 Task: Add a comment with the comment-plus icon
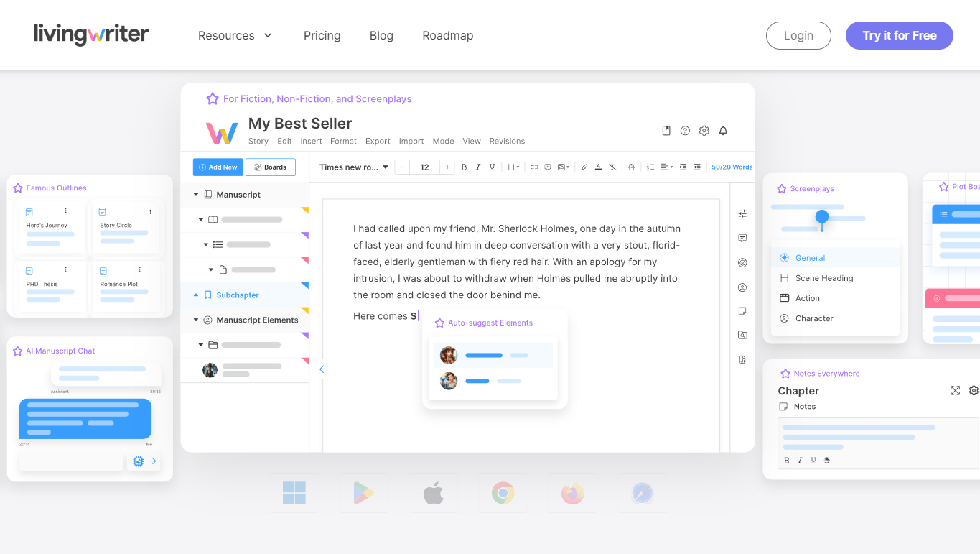pyautogui.click(x=547, y=167)
